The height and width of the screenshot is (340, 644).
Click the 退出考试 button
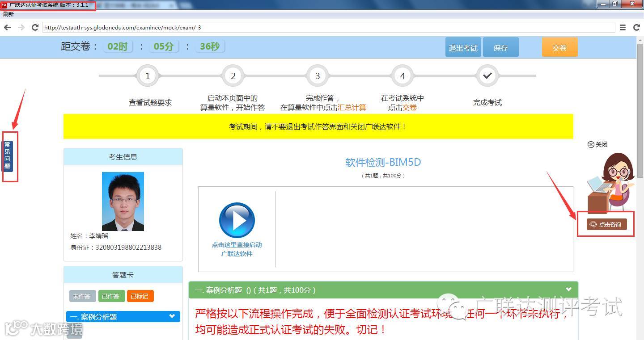[463, 47]
